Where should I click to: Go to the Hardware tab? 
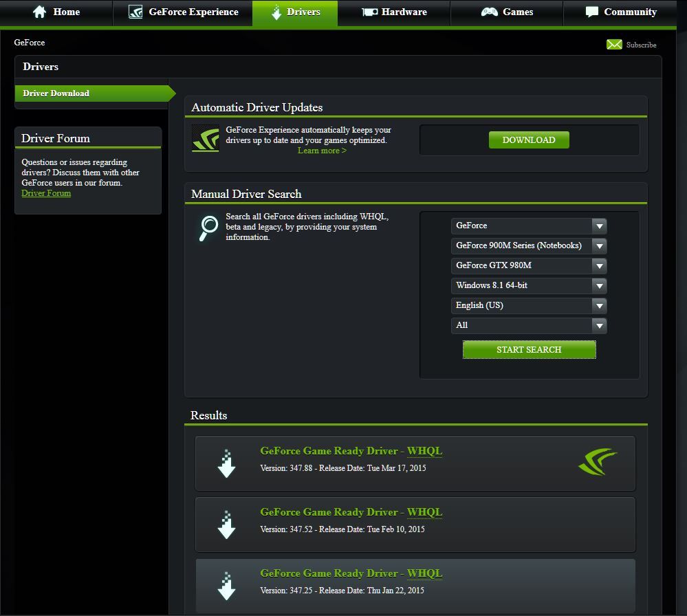394,12
